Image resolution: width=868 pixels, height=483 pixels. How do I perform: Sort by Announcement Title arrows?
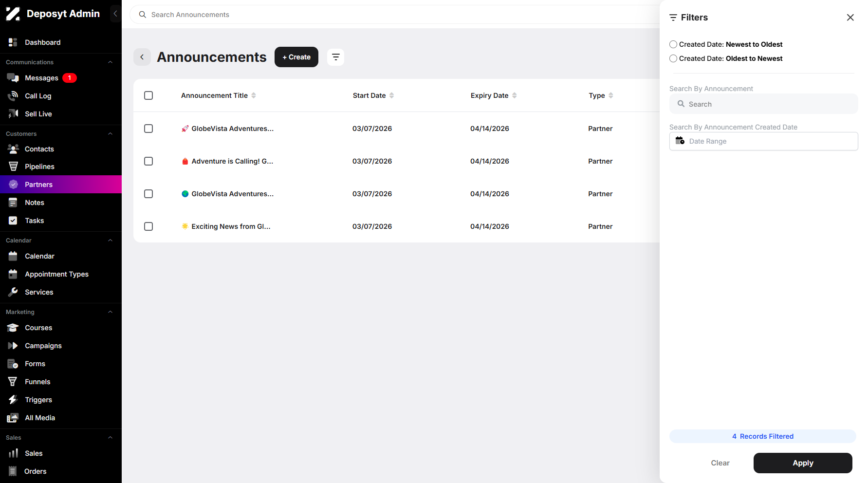254,95
